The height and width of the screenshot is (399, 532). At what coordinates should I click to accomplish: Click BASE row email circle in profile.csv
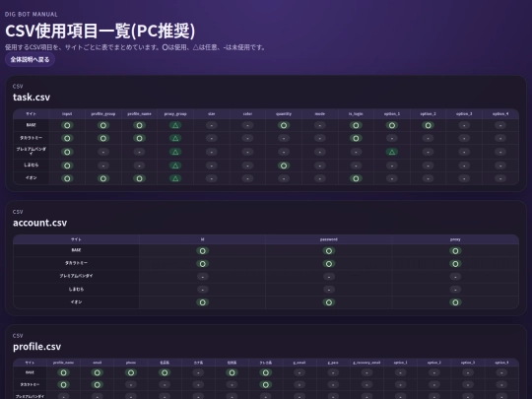click(x=97, y=372)
